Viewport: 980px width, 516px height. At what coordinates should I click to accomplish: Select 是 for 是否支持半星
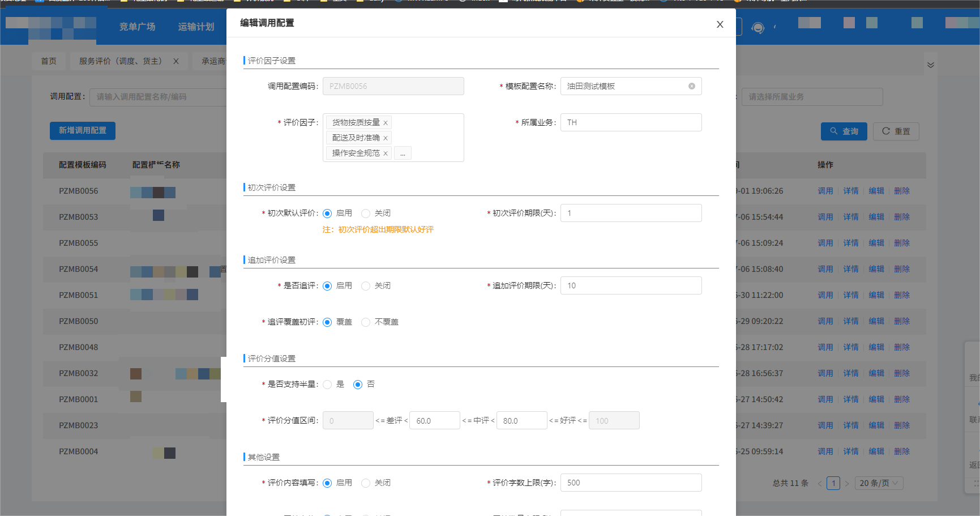tap(327, 385)
